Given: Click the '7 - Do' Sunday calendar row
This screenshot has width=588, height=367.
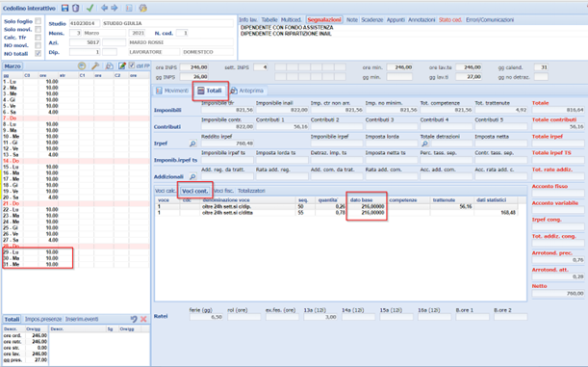Looking at the screenshot, I should pos(76,118).
